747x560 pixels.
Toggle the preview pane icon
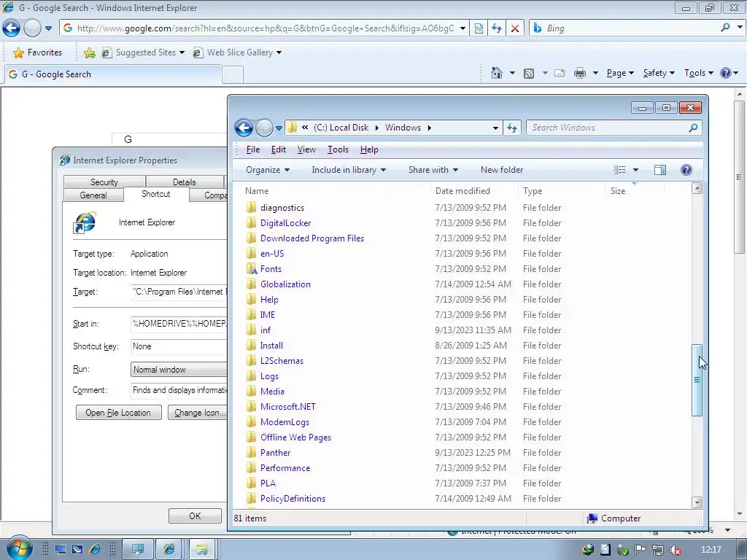(659, 170)
